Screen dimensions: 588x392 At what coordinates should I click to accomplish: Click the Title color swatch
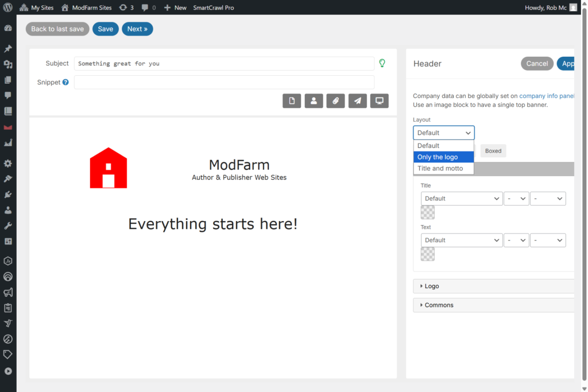pos(428,212)
